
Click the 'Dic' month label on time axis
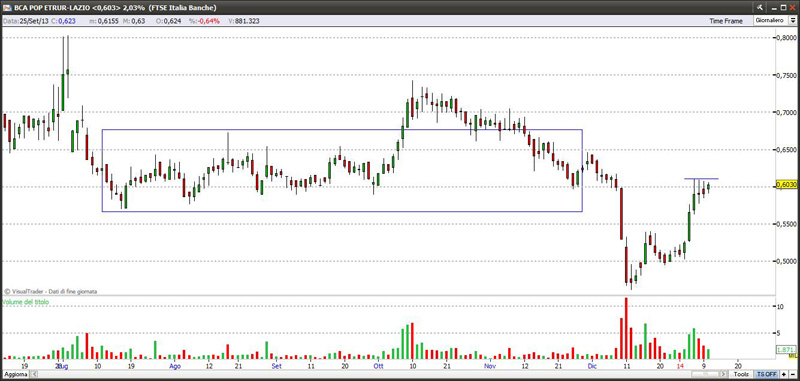[x=592, y=366]
